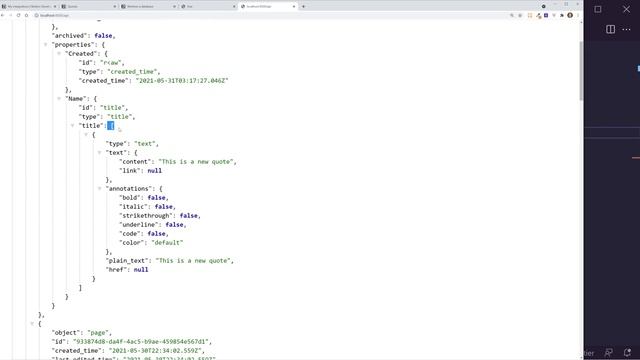Close the Quotes tab
This screenshot has height=360, width=640.
point(115,7)
